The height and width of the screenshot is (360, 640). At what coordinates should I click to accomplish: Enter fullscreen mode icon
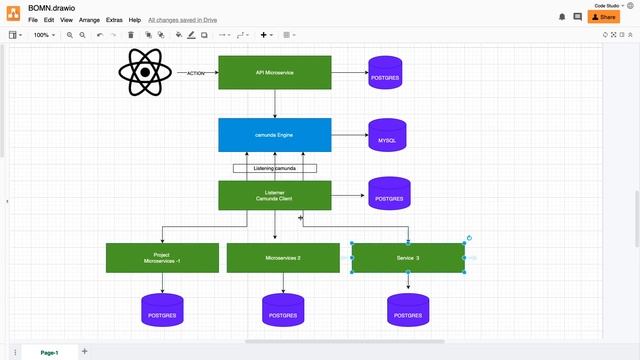(613, 35)
